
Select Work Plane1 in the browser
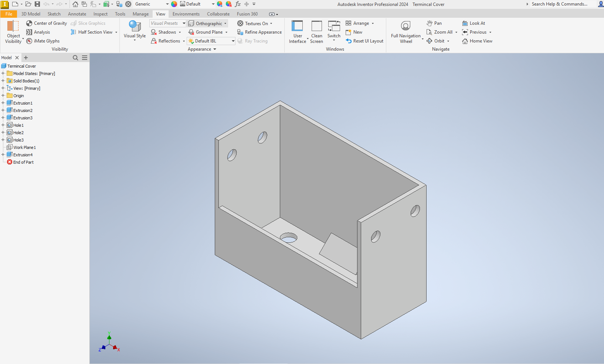(x=24, y=147)
